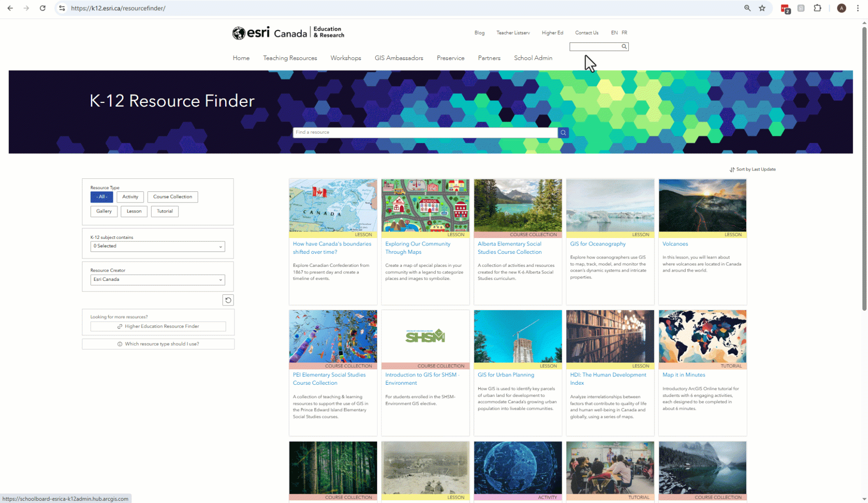The width and height of the screenshot is (868, 503).
Task: Click the reset filters icon
Action: point(228,300)
